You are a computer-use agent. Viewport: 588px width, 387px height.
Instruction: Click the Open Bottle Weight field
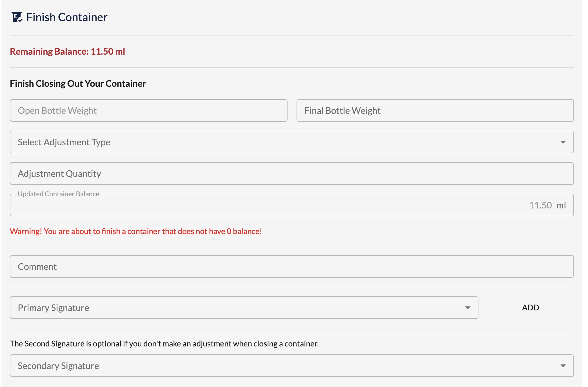click(148, 110)
